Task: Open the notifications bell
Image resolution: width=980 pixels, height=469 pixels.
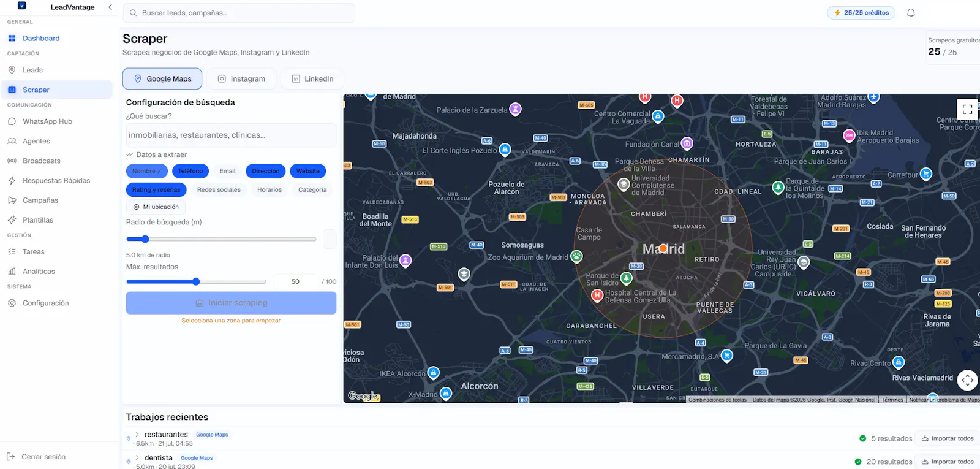Action: [911, 13]
